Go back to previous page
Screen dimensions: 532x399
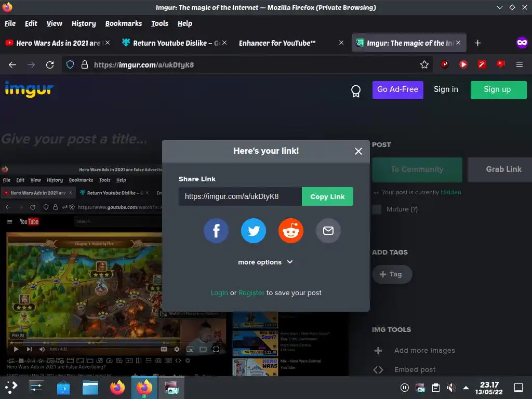pos(12,65)
